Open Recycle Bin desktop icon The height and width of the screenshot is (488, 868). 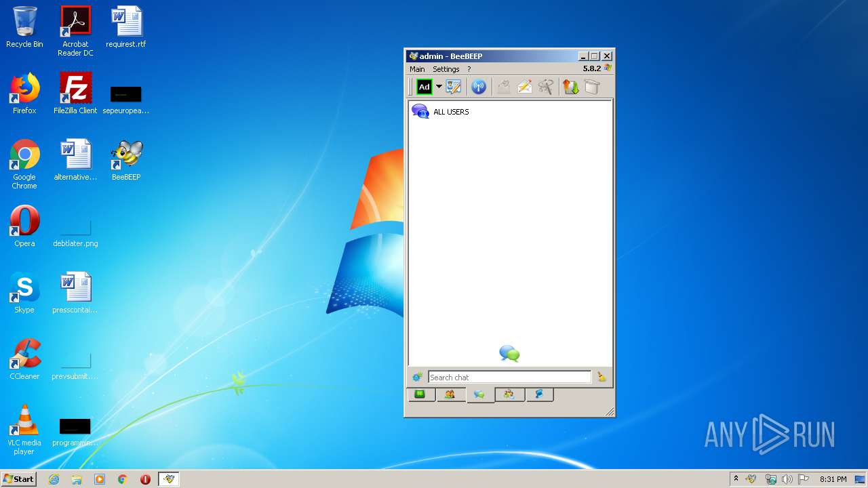click(x=24, y=27)
